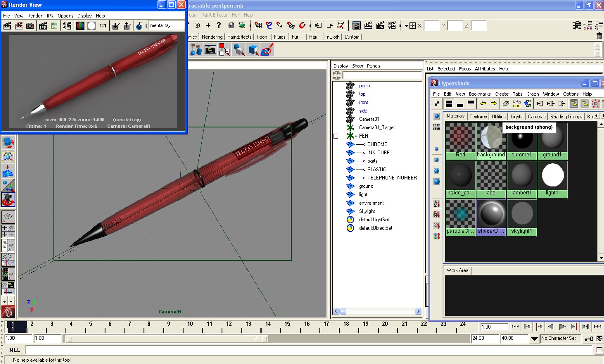Collapse the PEN group in Outliner
The width and height of the screenshot is (604, 364).
(336, 136)
